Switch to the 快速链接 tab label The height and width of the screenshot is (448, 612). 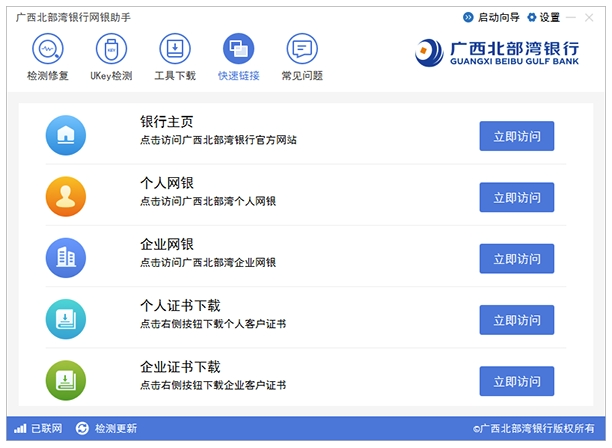pos(238,76)
